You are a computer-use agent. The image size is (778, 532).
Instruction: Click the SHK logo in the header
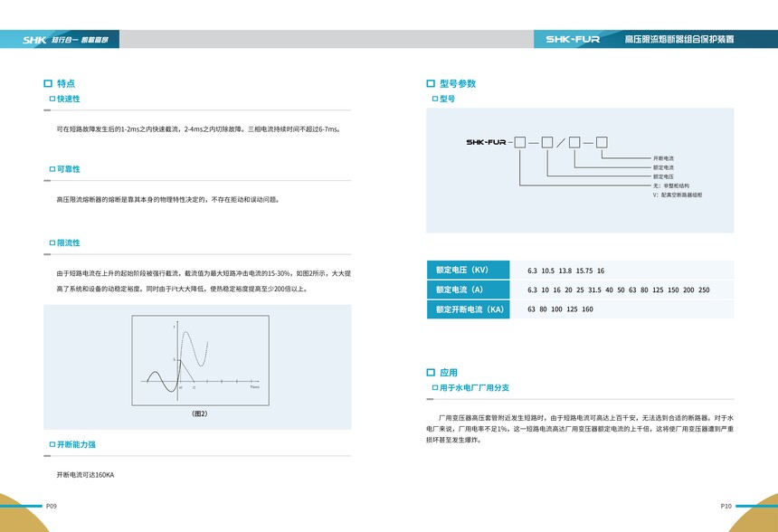pos(34,40)
